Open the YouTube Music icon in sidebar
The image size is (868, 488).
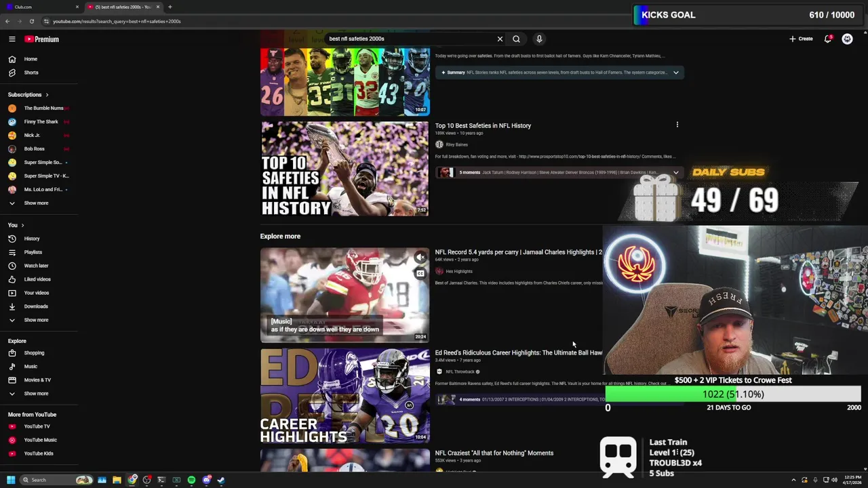tap(12, 440)
